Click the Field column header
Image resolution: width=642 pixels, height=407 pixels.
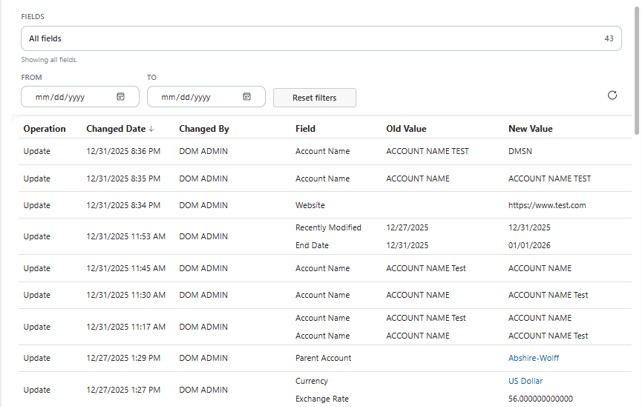click(x=305, y=129)
